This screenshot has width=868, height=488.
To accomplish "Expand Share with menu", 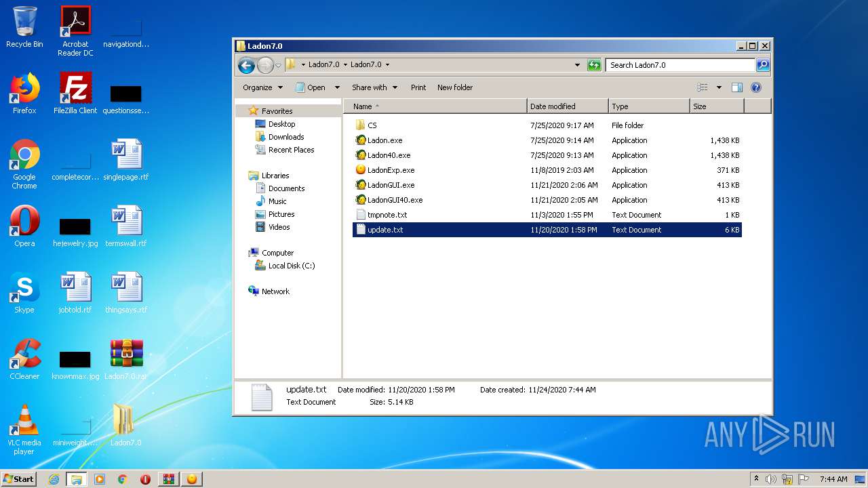I will point(374,87).
